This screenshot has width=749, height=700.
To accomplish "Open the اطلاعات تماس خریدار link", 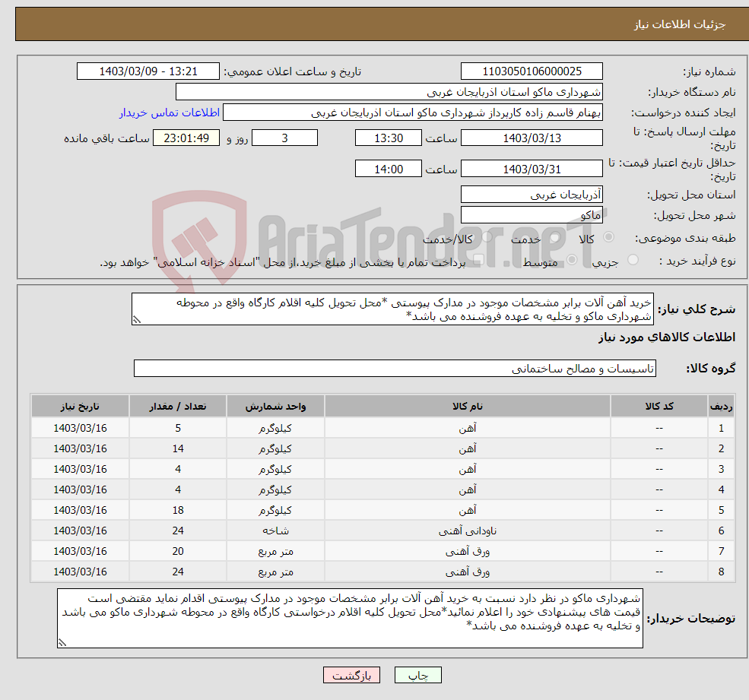I will (x=169, y=112).
